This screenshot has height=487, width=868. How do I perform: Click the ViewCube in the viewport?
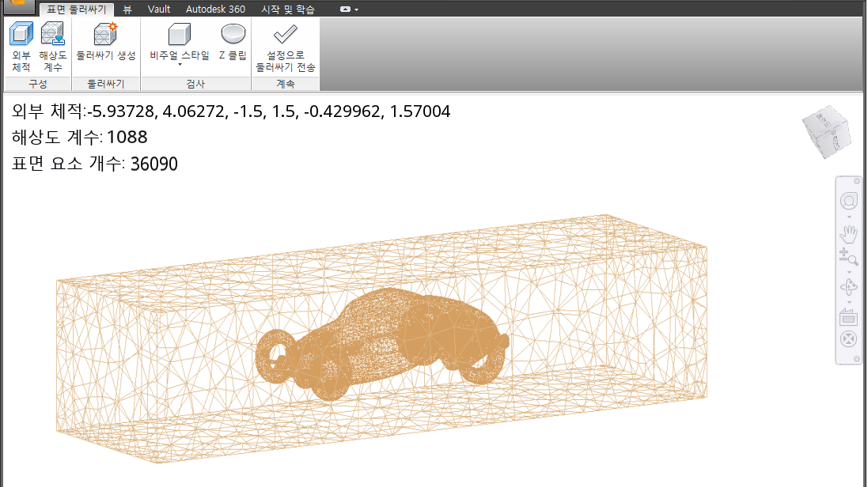(x=827, y=131)
